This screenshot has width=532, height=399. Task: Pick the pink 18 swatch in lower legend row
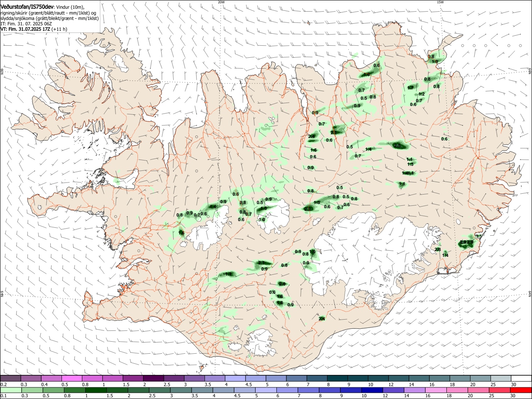(x=457, y=390)
